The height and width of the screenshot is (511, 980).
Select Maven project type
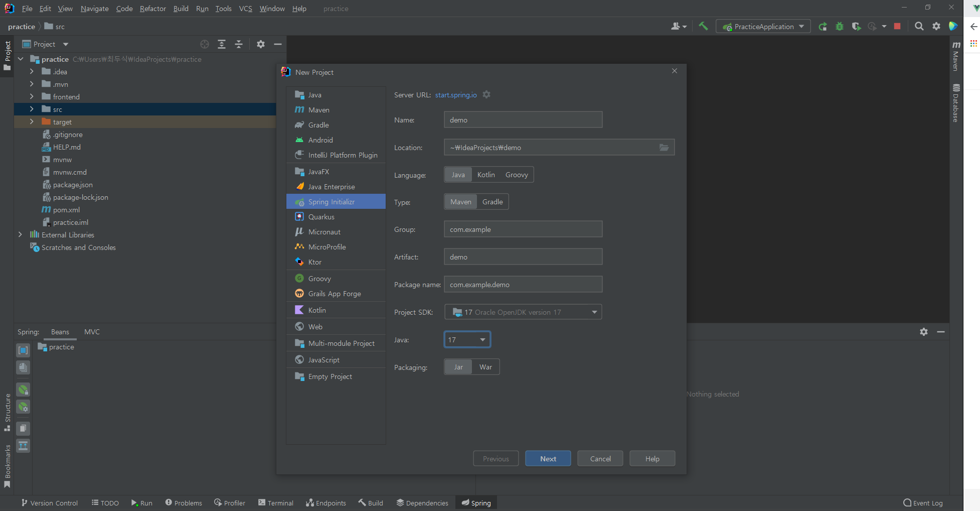click(x=460, y=202)
